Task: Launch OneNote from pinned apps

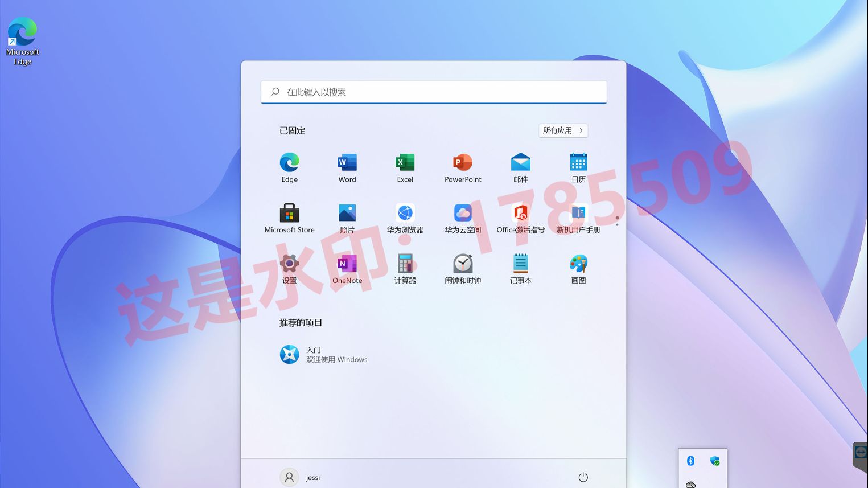Action: (x=347, y=269)
